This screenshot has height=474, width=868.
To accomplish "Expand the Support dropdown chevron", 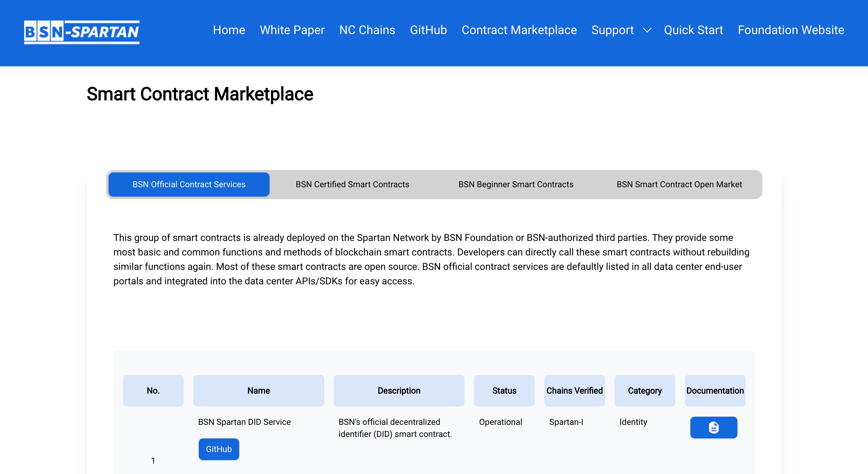I will coord(647,30).
